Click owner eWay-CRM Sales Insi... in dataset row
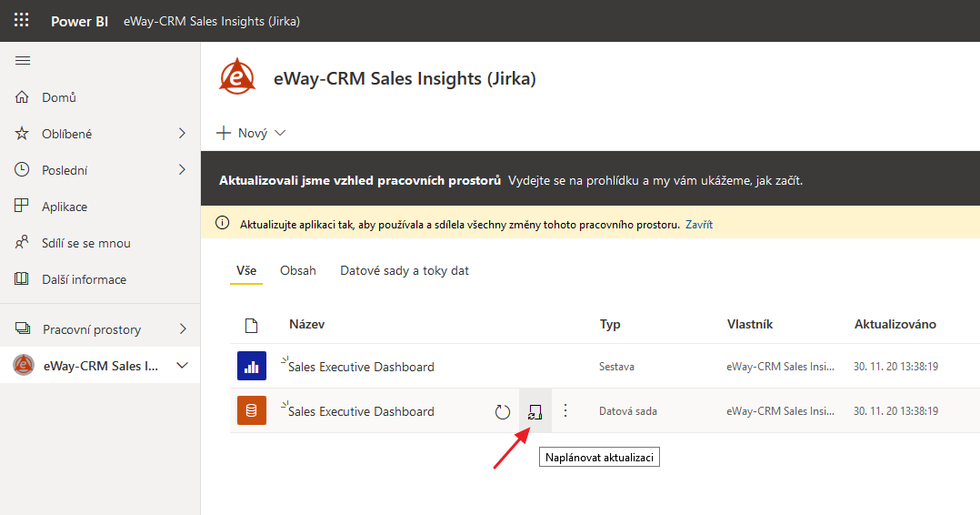 pos(780,411)
